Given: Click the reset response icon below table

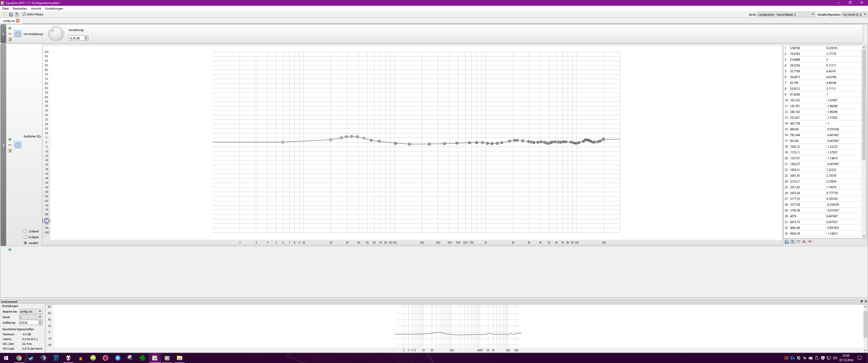Looking at the screenshot, I should pyautogui.click(x=810, y=242).
